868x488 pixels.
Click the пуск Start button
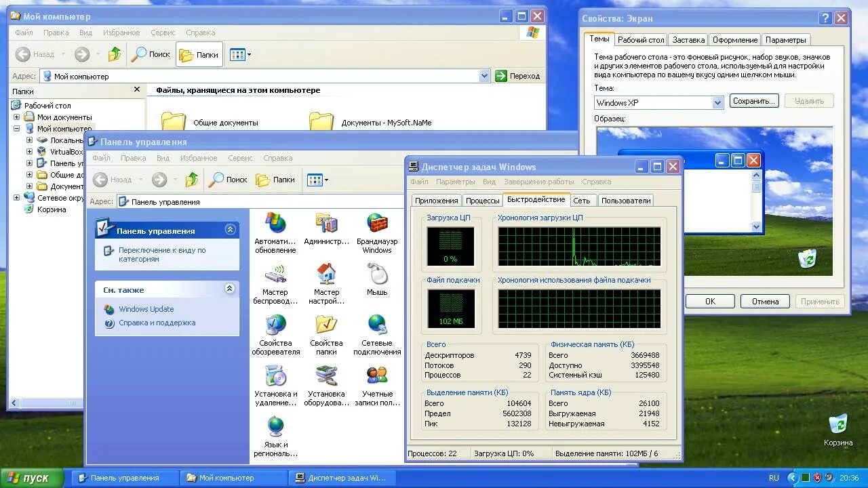pyautogui.click(x=32, y=478)
